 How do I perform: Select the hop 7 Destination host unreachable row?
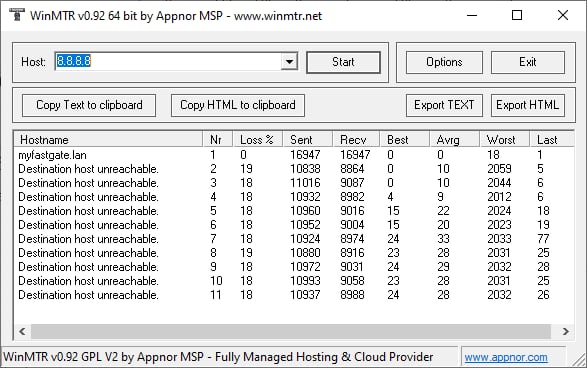click(294, 238)
